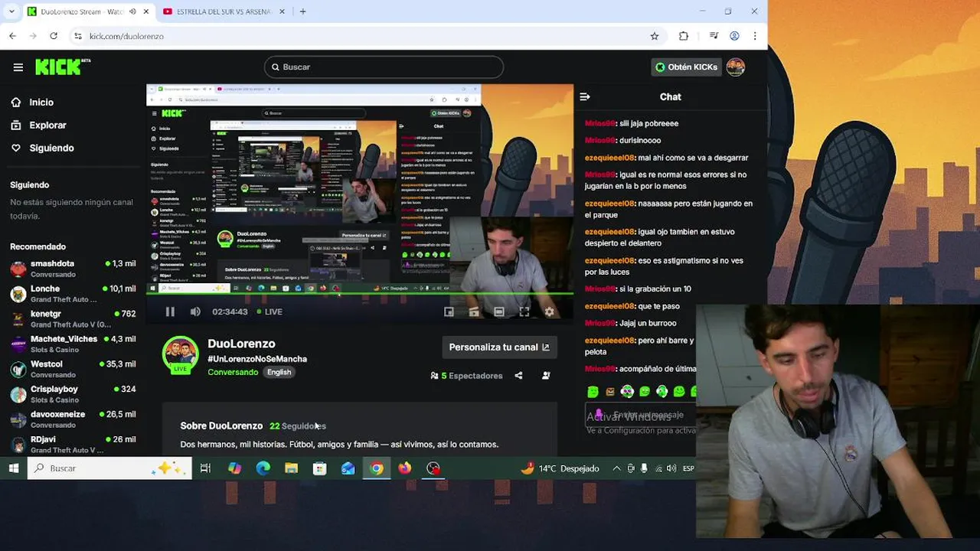Viewport: 980px width, 551px height.
Task: Click RDjavi channel avatar
Action: click(18, 445)
